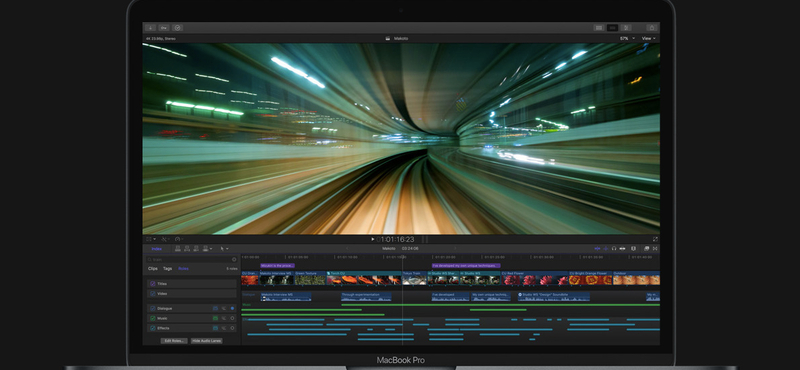Toggle video skimming icon
Screen dimensions: 800x370
click(x=597, y=249)
